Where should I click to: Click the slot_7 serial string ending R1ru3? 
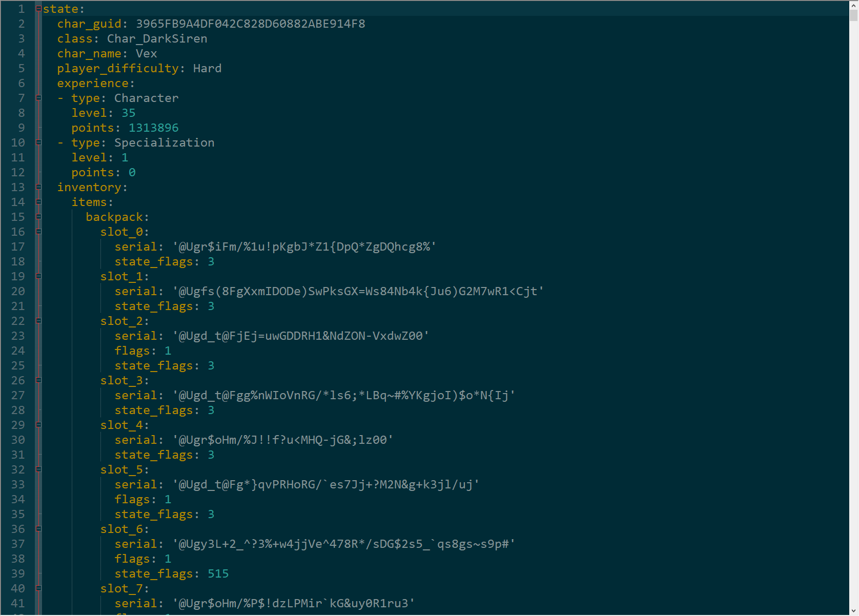(x=294, y=603)
